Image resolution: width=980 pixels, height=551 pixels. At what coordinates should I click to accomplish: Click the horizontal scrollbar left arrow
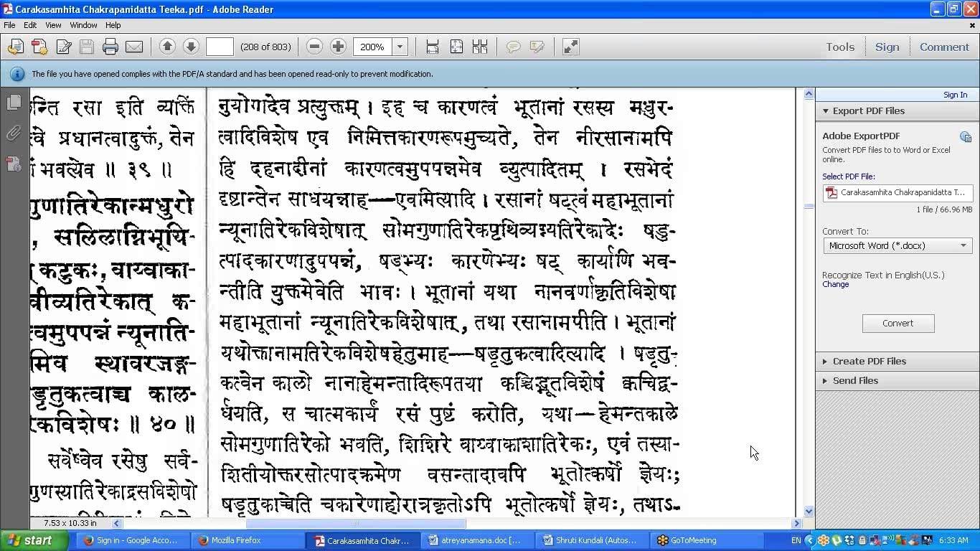118,524
